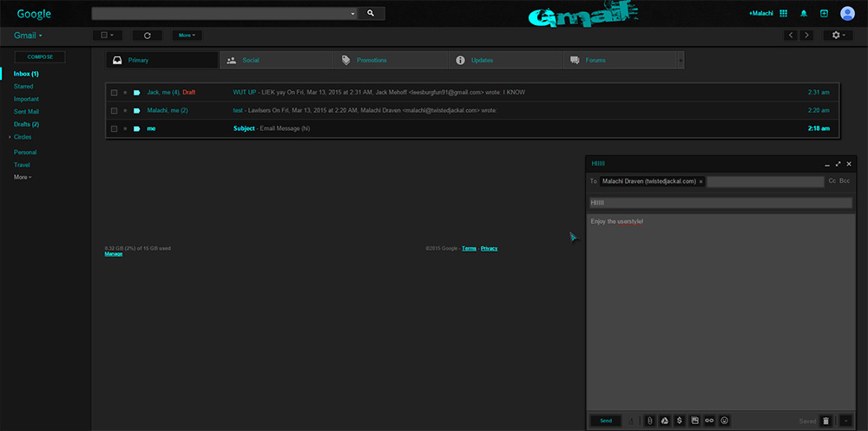The height and width of the screenshot is (431, 868).
Task: Toggle the select-all checkbox in toolbar
Action: (103, 36)
